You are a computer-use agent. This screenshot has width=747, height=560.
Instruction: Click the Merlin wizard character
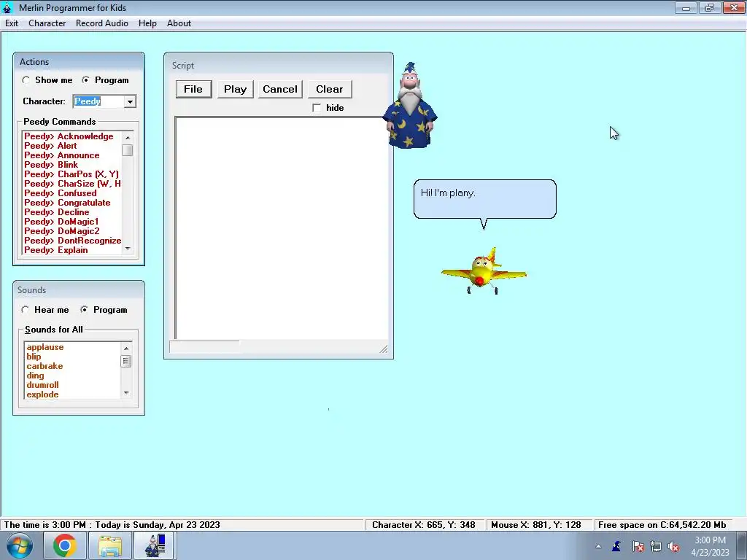410,107
